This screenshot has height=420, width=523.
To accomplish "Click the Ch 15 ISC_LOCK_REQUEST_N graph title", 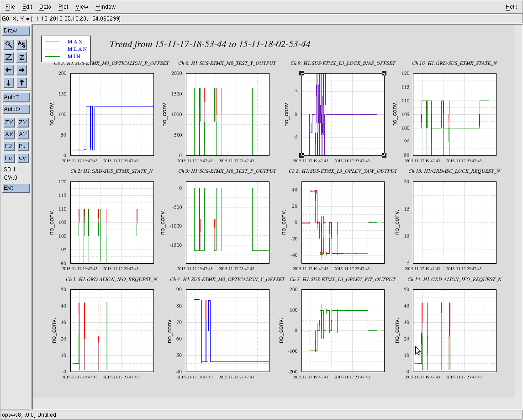I will point(454,171).
